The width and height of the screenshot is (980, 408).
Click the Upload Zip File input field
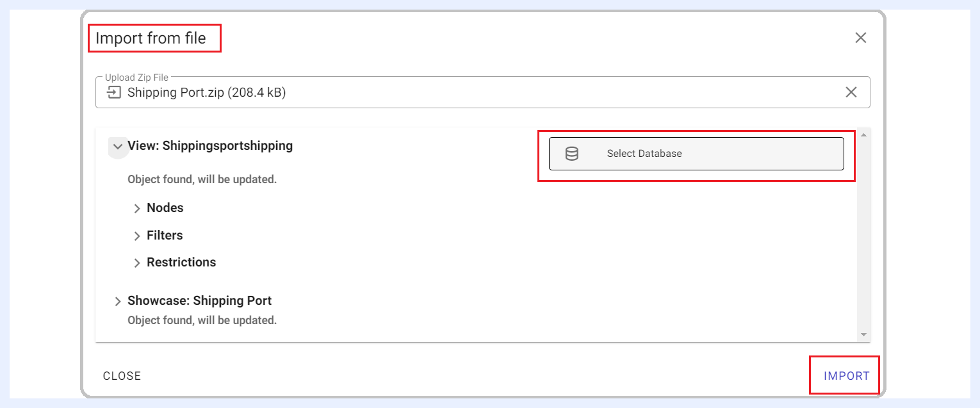pyautogui.click(x=483, y=92)
